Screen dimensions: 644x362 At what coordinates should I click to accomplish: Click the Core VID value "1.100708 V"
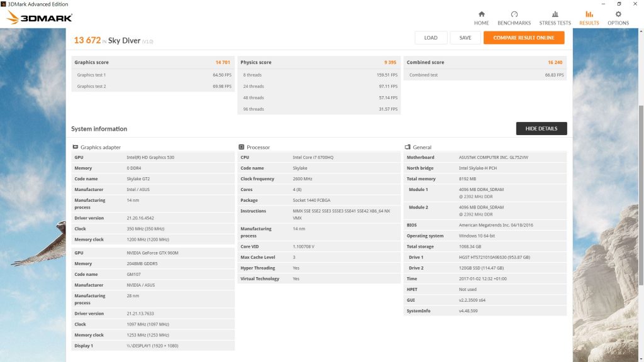pyautogui.click(x=303, y=246)
